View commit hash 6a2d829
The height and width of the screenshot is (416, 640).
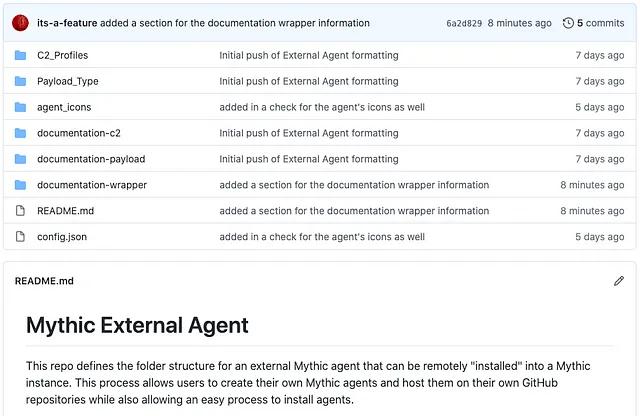pos(464,23)
